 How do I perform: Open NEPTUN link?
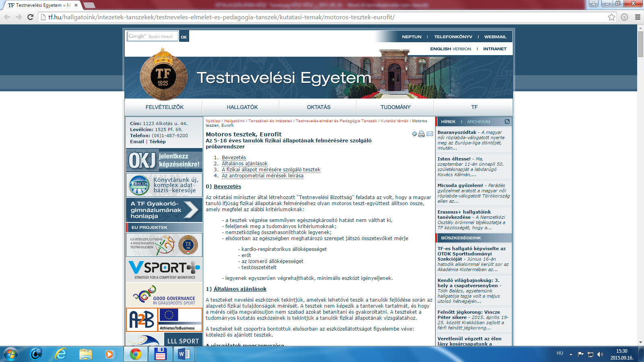412,37
